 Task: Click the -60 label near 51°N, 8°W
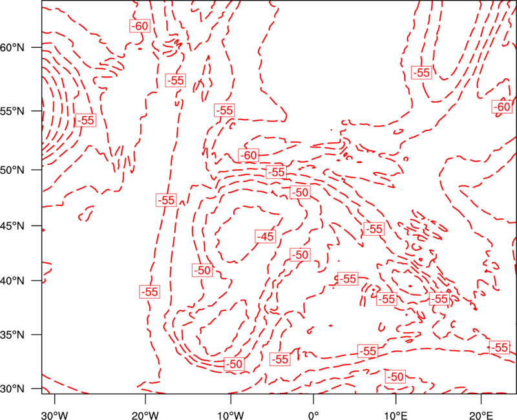pyautogui.click(x=249, y=155)
